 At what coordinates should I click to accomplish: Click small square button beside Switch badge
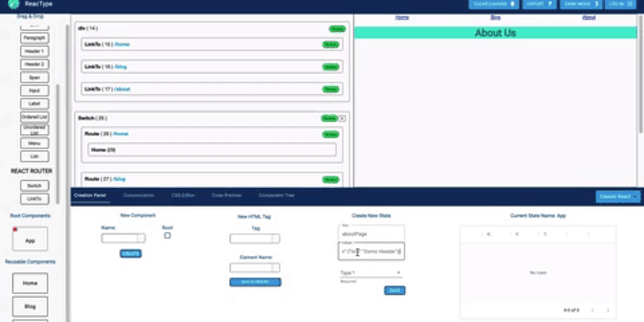point(342,118)
